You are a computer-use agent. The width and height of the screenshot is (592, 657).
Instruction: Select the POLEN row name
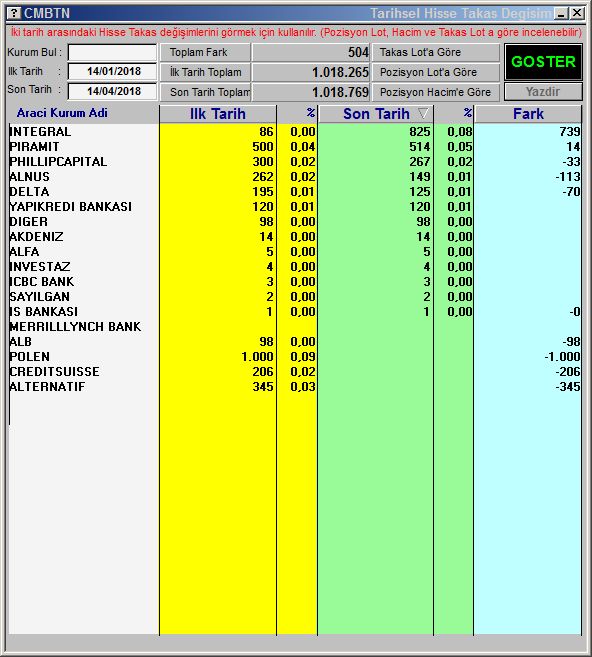30,357
